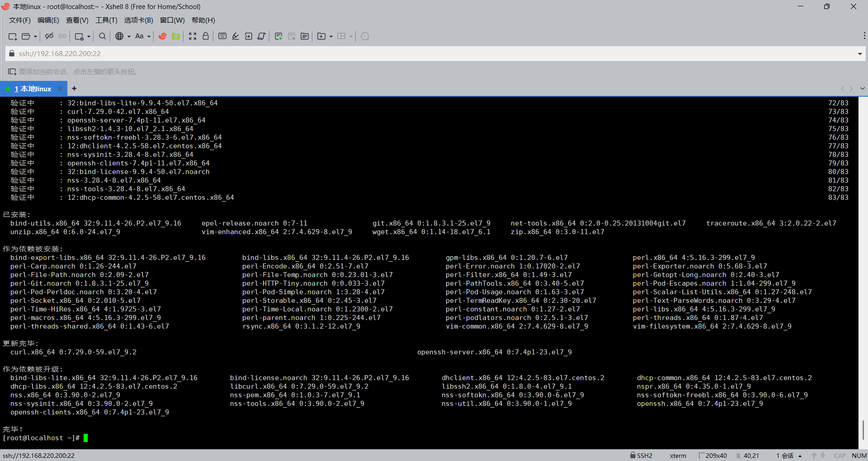Click the Disconnect icon
Viewport: 868px width, 461px height.
pos(49,36)
